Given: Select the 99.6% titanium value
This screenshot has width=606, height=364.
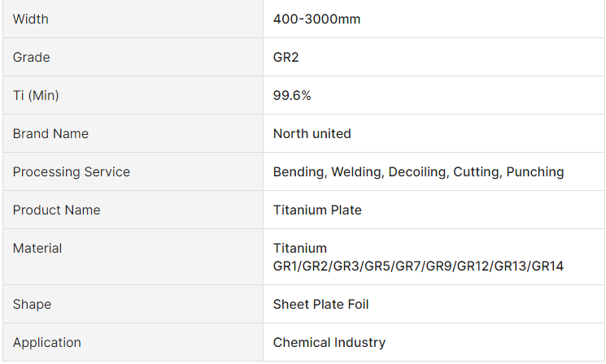Looking at the screenshot, I should (292, 96).
